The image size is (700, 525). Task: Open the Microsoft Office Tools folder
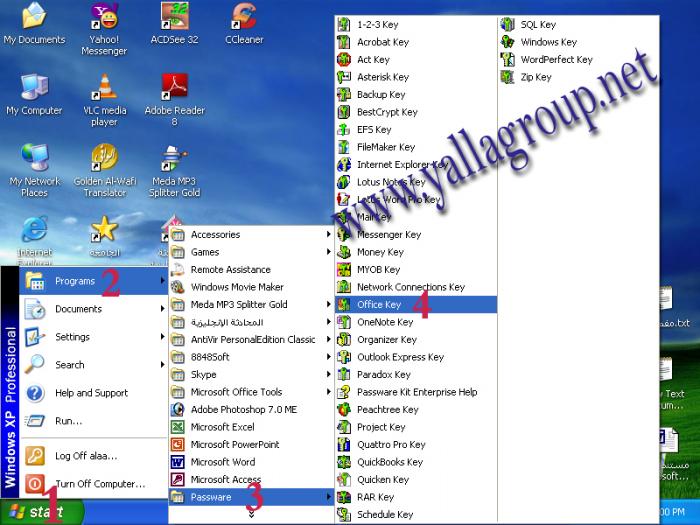tap(251, 392)
